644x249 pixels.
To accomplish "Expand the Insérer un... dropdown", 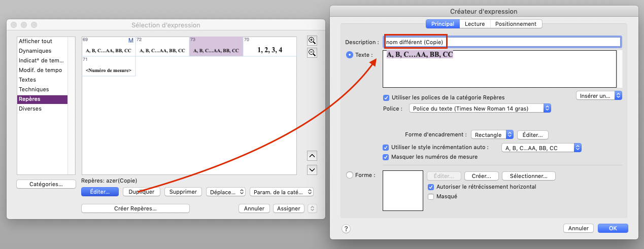I will 599,95.
